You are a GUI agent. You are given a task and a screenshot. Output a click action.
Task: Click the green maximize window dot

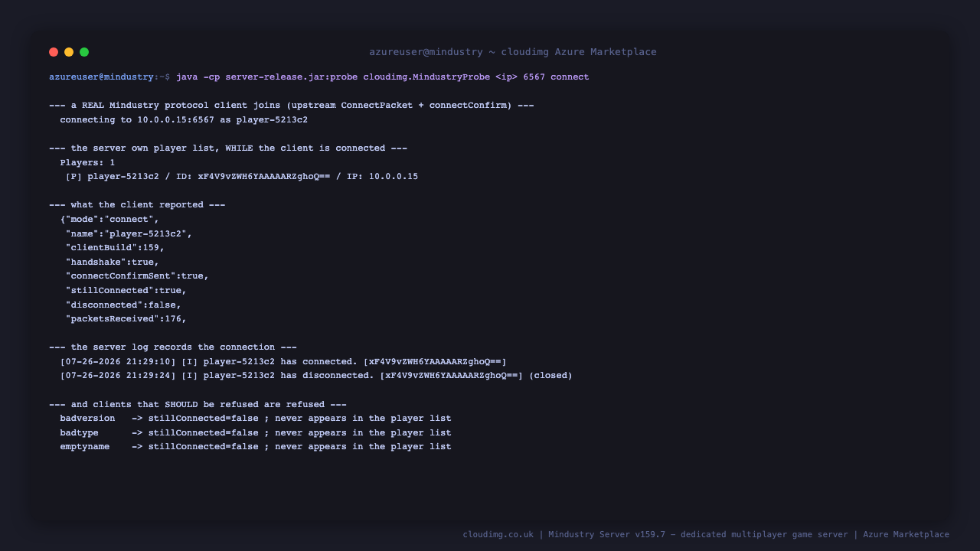tap(84, 52)
